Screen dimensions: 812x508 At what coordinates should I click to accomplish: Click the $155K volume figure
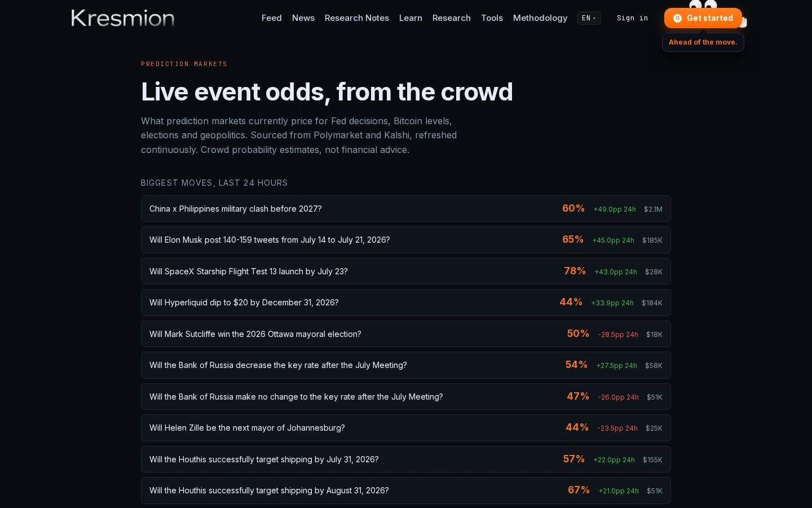652,460
